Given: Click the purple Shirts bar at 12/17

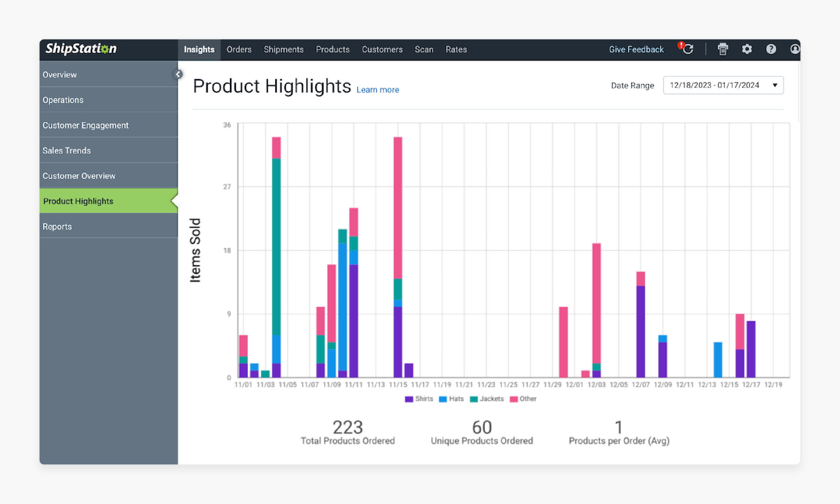Looking at the screenshot, I should [x=751, y=349].
